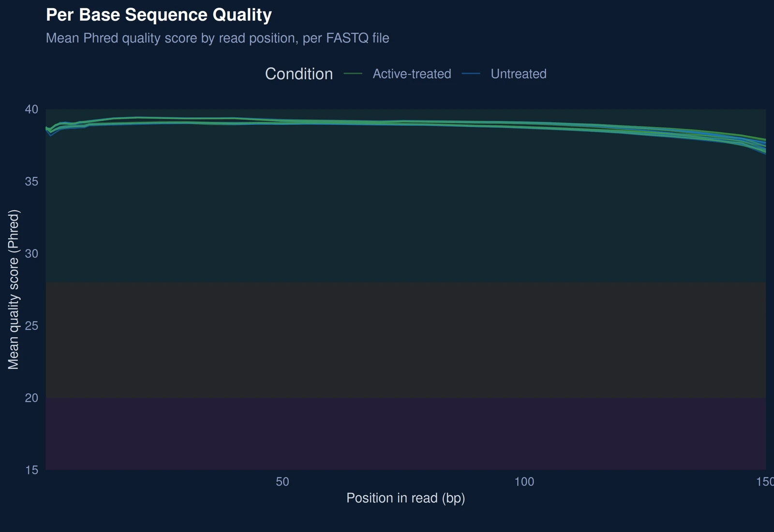This screenshot has width=774, height=532.
Task: Click the y-axis tick label 30
Action: (31, 253)
